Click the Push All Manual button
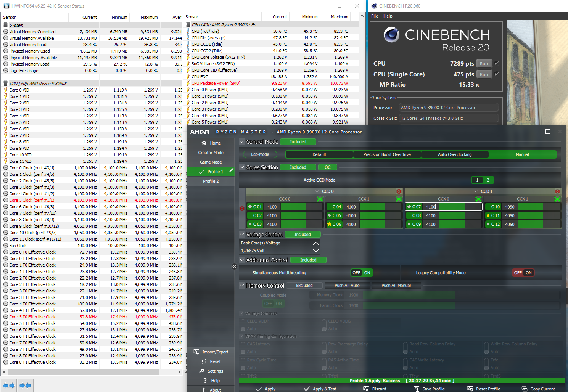Viewport: 568px width, 392px height. tap(396, 285)
